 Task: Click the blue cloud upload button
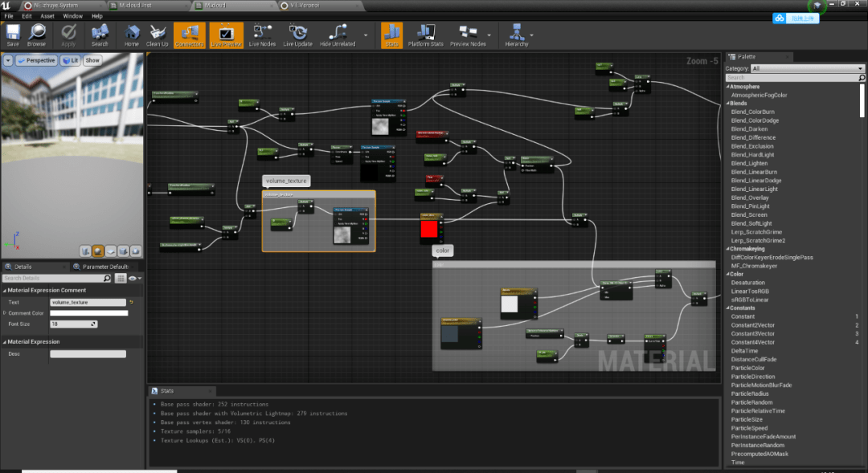point(796,18)
